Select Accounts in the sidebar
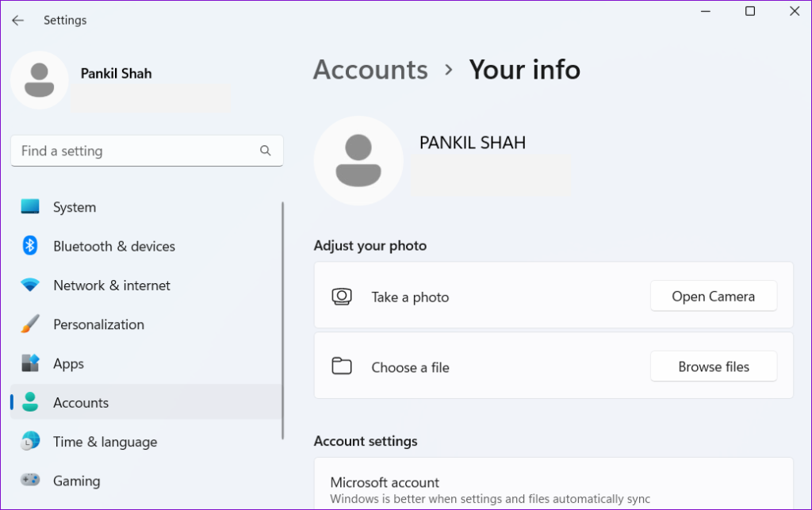This screenshot has height=510, width=812. click(80, 403)
